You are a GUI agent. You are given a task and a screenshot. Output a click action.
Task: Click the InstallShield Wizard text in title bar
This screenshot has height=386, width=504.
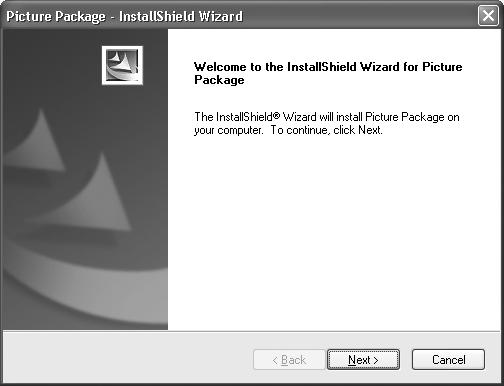coord(181,16)
